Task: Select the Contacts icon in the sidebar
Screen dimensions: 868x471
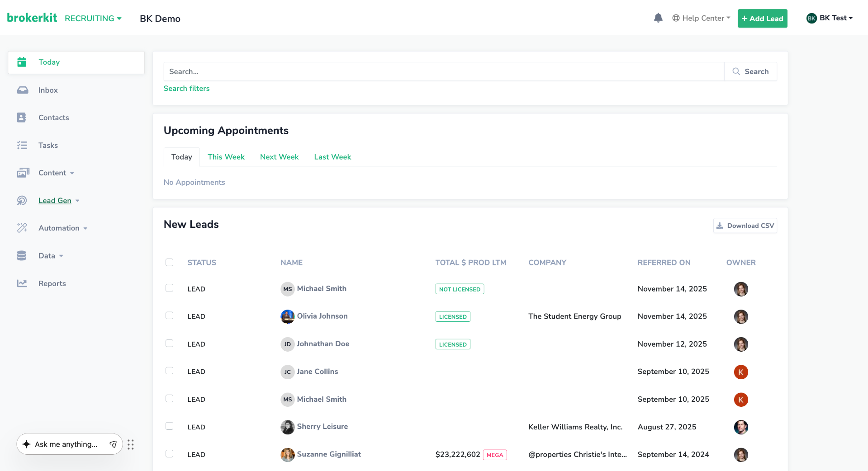Action: [x=23, y=118]
